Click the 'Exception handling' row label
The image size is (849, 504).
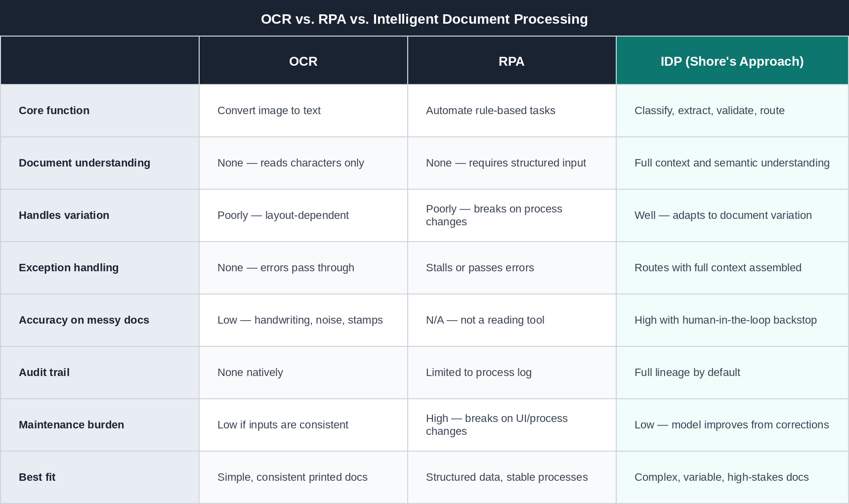tap(100, 268)
